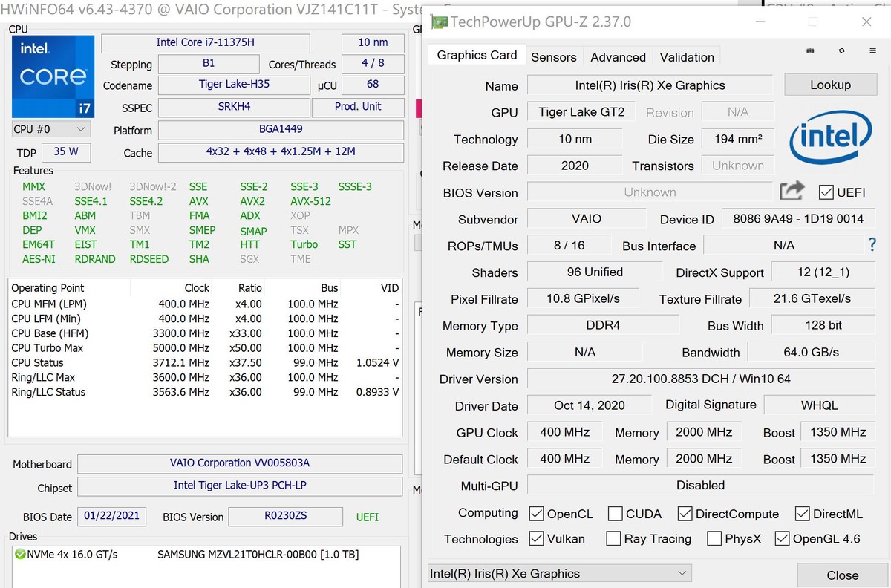
Task: Click the Oct 14, 2020 Driver Date value
Action: pos(590,405)
